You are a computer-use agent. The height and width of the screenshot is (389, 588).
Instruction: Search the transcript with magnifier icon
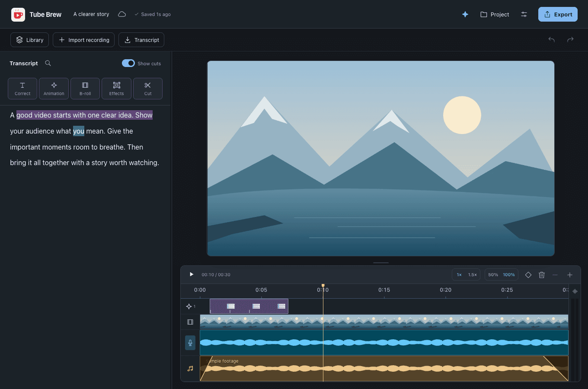48,63
